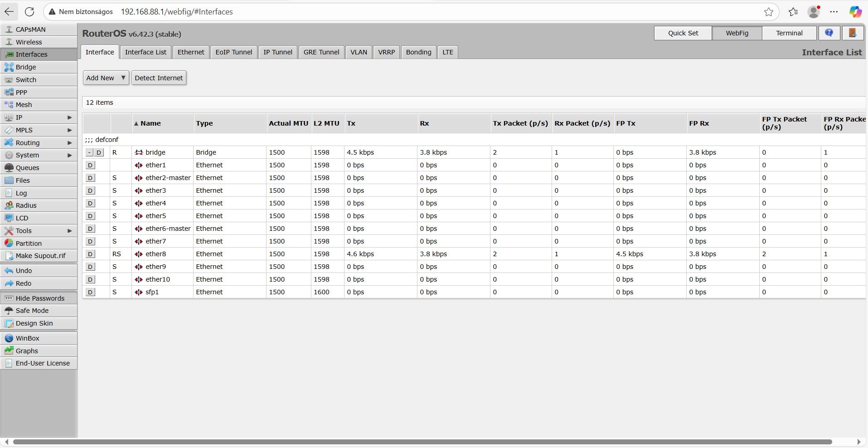
Task: Click the Graphs chart icon
Action: click(9, 351)
